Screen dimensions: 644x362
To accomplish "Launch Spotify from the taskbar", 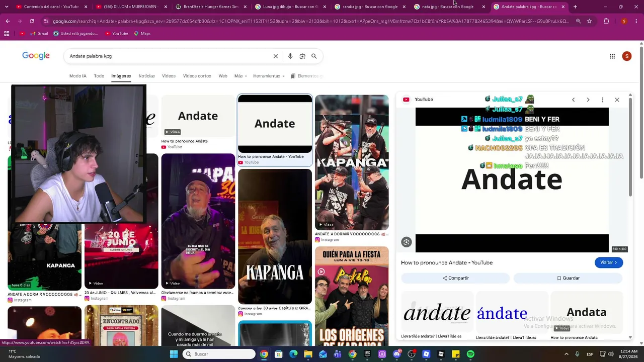I will [x=470, y=354].
